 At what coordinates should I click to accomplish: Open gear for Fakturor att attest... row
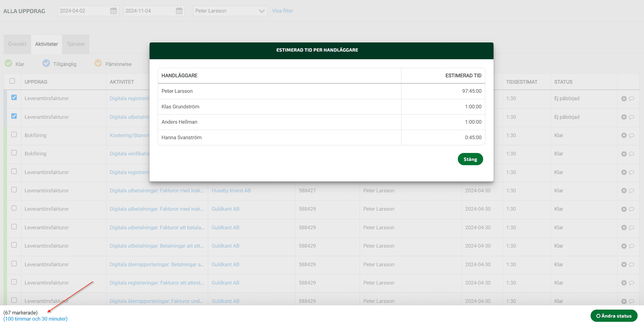pos(624,283)
